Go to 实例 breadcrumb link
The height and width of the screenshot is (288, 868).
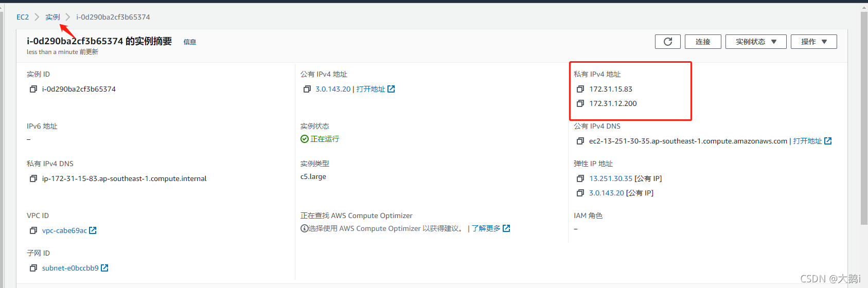tap(52, 17)
